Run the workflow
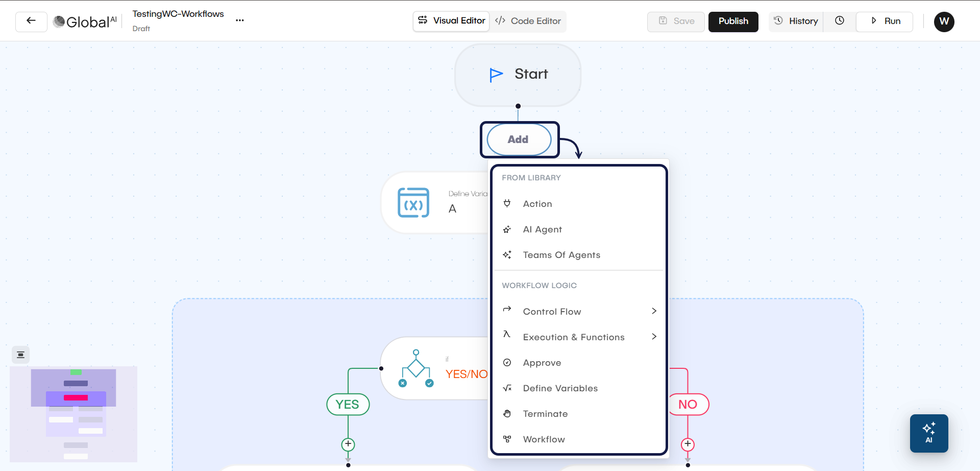 click(885, 21)
